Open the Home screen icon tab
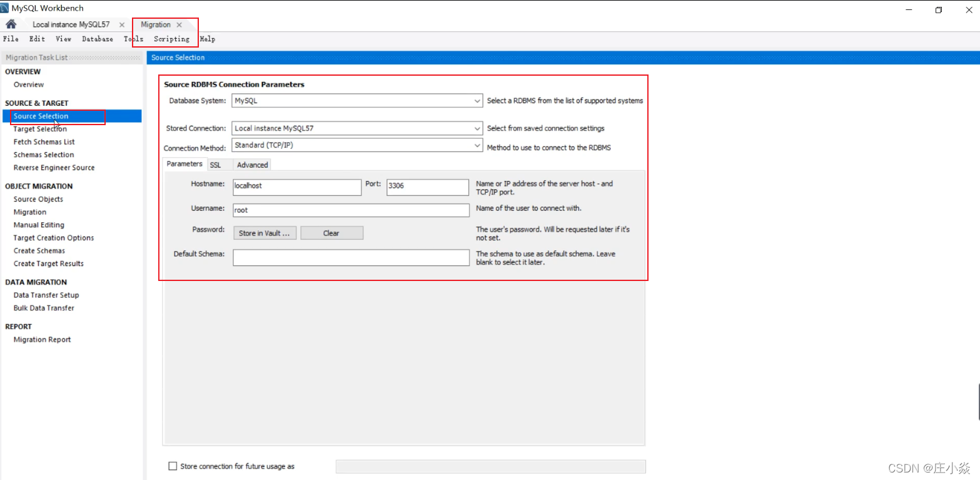980x480 pixels. click(11, 24)
